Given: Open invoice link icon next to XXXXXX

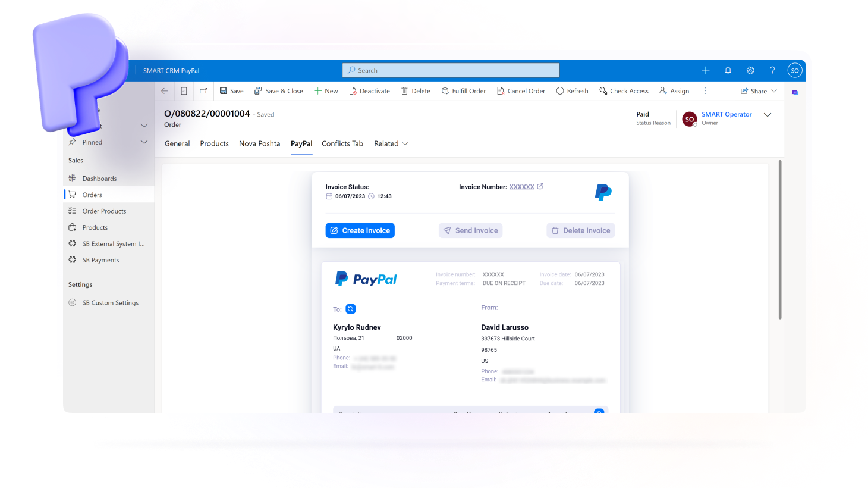Looking at the screenshot, I should 540,186.
